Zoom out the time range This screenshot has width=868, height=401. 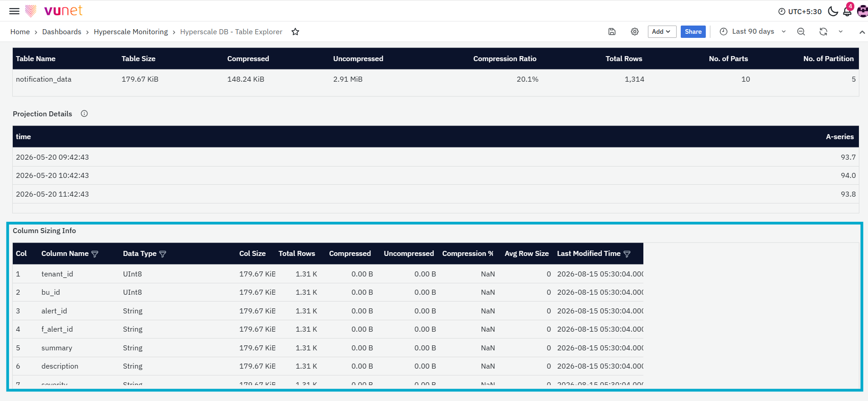coord(801,31)
